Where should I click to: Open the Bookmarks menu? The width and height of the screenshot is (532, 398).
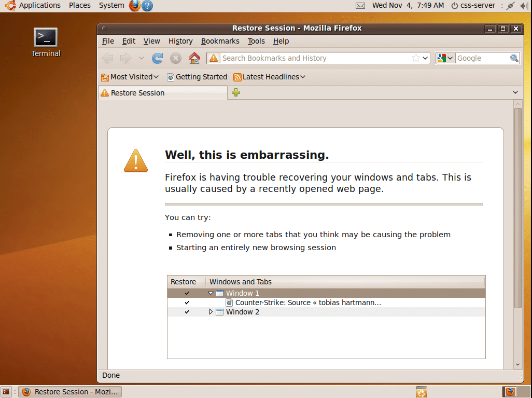[220, 41]
